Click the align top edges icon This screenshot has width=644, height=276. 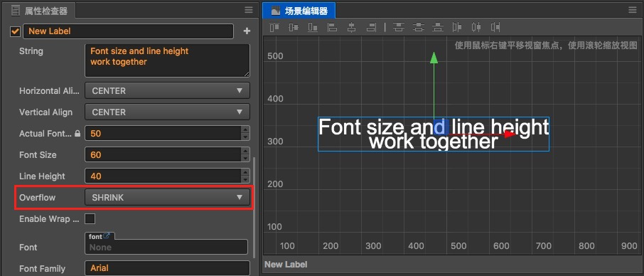(274, 28)
